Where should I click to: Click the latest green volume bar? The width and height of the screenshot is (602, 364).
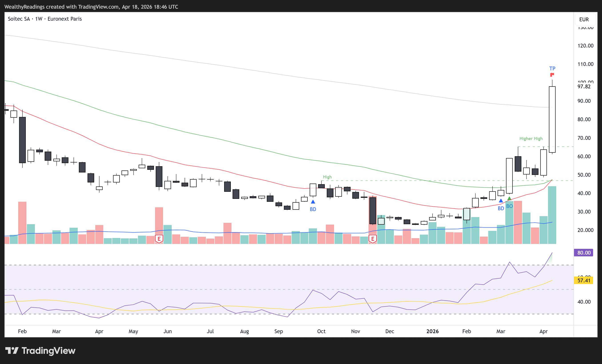click(x=552, y=215)
